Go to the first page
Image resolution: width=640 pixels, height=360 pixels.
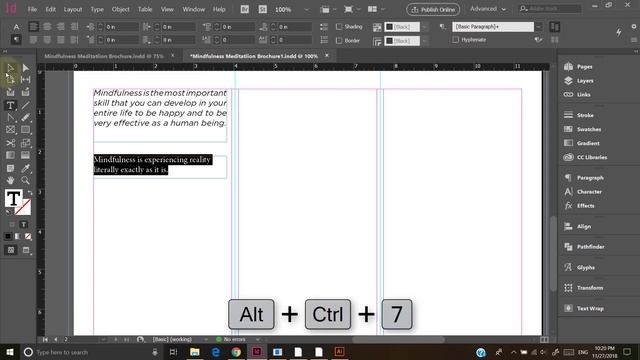45,340
